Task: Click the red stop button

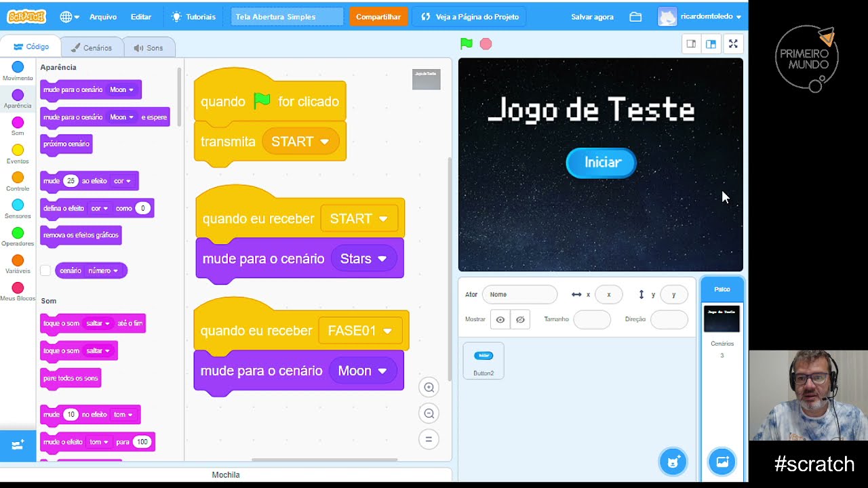Action: click(486, 44)
